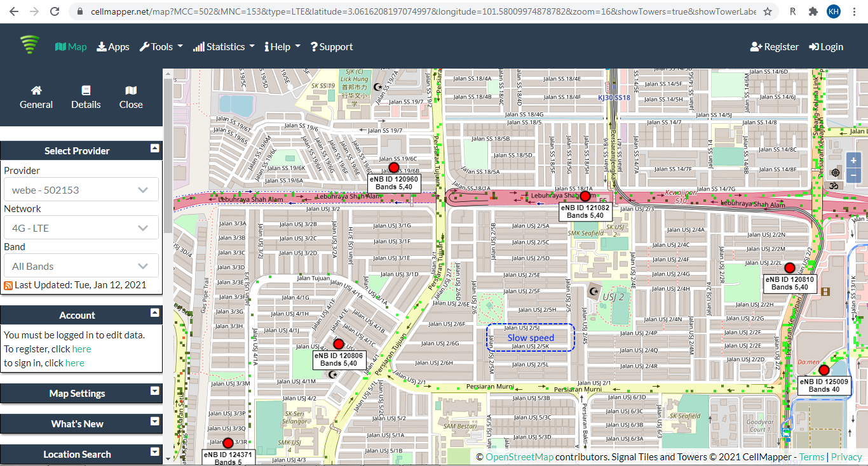Open the Map page in navbar
Image resolution: width=868 pixels, height=466 pixels.
tap(71, 46)
